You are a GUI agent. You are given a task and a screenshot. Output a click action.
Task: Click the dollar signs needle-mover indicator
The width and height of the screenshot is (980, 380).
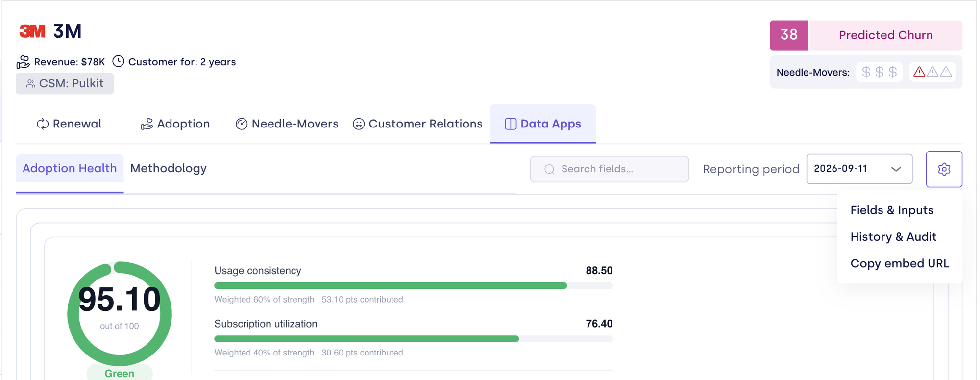(x=880, y=72)
